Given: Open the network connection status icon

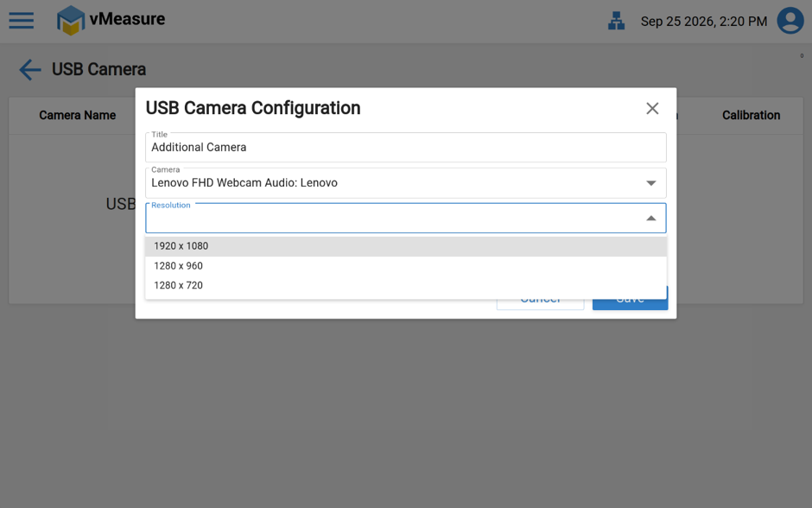Looking at the screenshot, I should [x=616, y=22].
